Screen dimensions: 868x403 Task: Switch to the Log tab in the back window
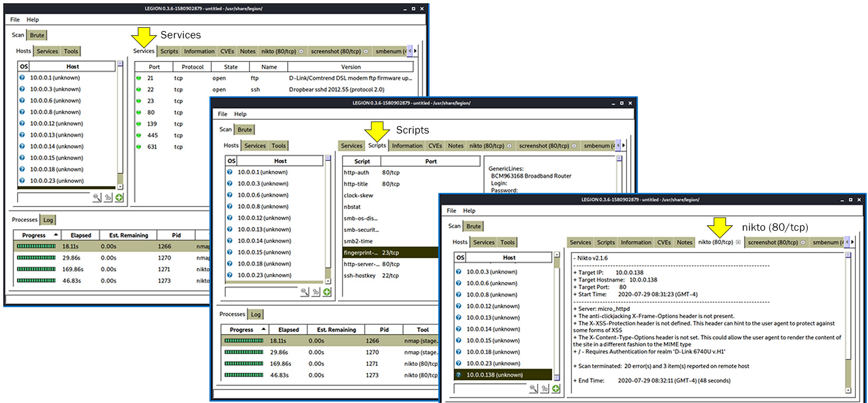pyautogui.click(x=48, y=220)
